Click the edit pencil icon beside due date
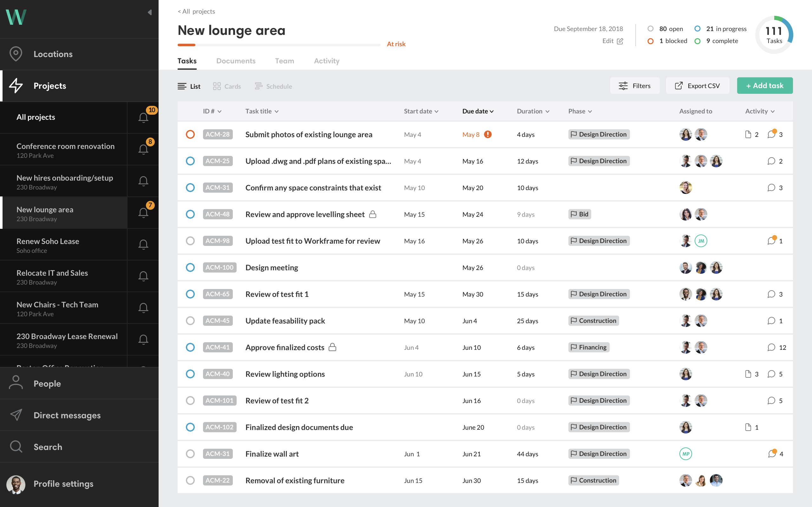The height and width of the screenshot is (507, 812). point(620,41)
